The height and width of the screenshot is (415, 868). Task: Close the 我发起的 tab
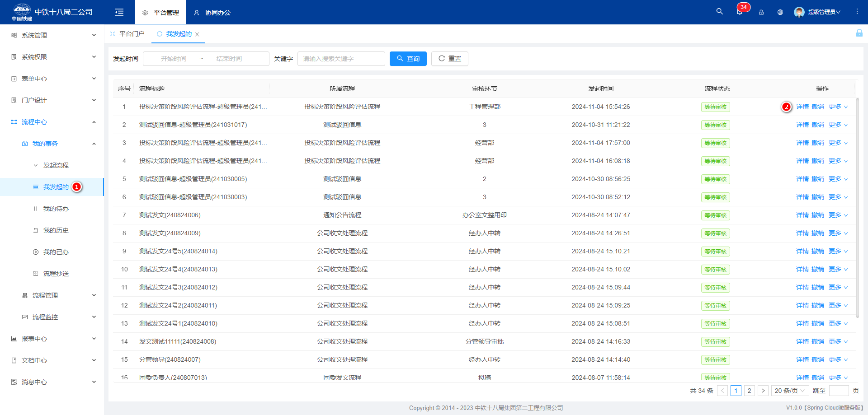click(x=197, y=34)
